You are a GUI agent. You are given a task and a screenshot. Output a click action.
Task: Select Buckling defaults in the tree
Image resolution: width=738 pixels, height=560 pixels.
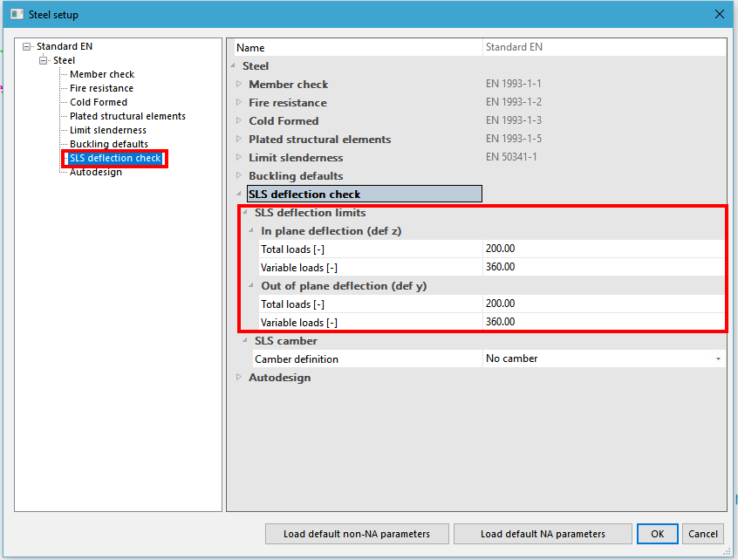(109, 144)
